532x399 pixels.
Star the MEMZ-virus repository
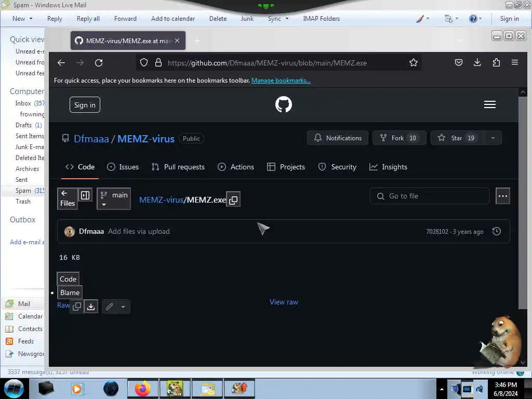(458, 138)
